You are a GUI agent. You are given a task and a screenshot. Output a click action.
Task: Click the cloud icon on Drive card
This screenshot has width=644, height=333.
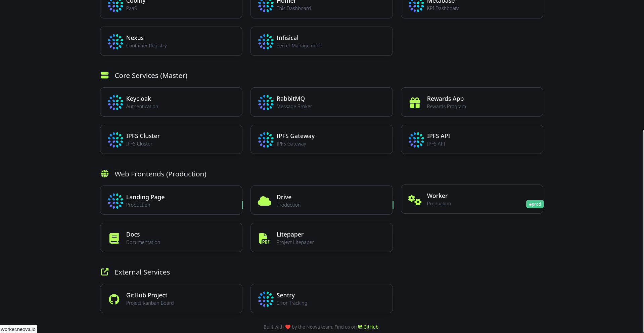pyautogui.click(x=264, y=201)
